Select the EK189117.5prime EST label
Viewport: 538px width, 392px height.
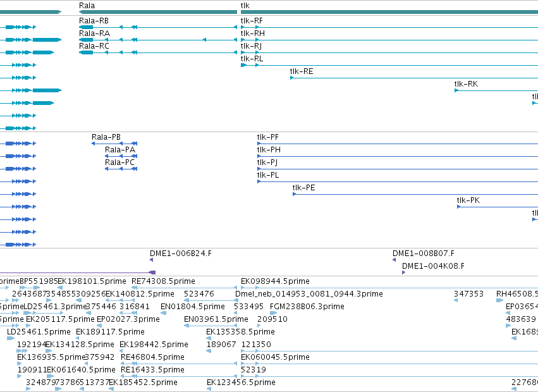click(x=110, y=332)
